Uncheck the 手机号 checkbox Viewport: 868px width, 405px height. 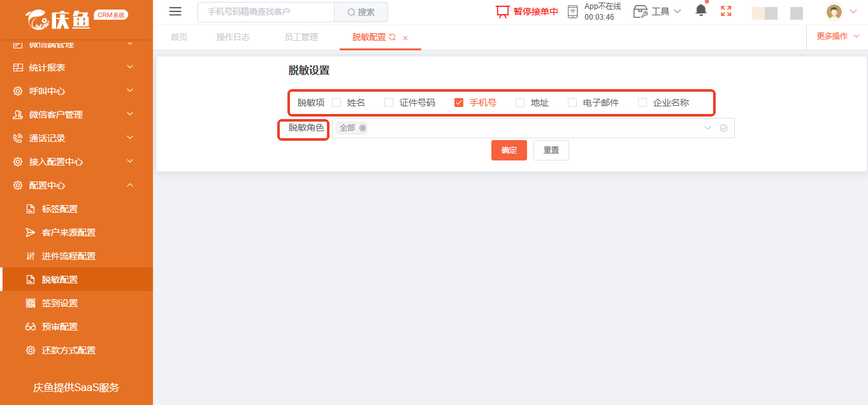[458, 102]
